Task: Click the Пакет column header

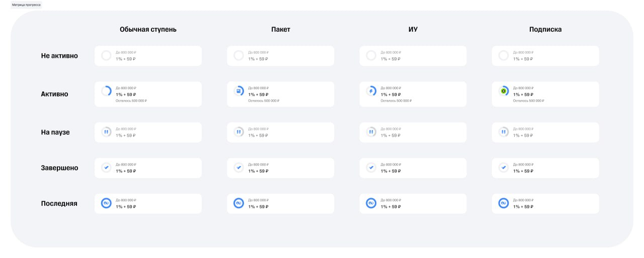Action: (281, 29)
